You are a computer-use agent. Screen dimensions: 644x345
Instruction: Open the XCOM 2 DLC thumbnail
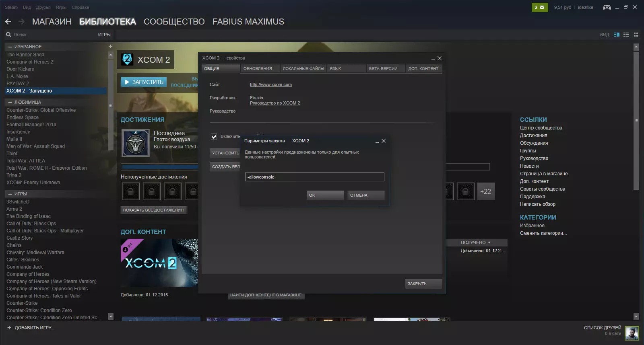click(159, 263)
